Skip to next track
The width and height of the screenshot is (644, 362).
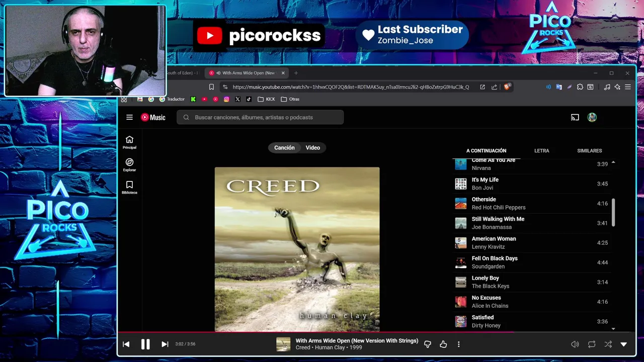click(165, 344)
